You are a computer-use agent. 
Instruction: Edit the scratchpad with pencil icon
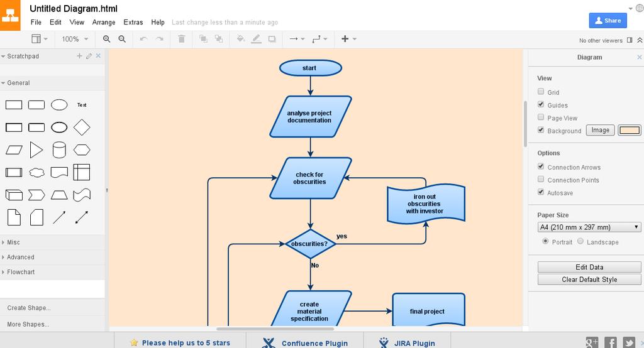click(89, 56)
